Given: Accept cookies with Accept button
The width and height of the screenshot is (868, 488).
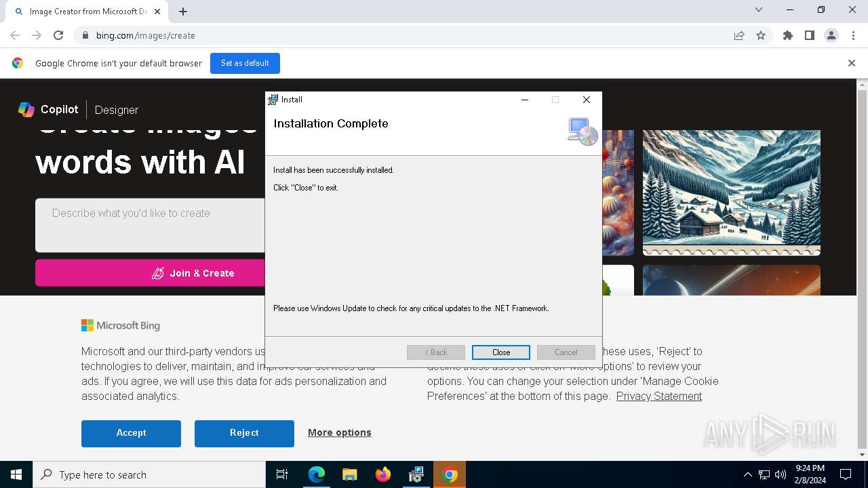Looking at the screenshot, I should point(131,433).
